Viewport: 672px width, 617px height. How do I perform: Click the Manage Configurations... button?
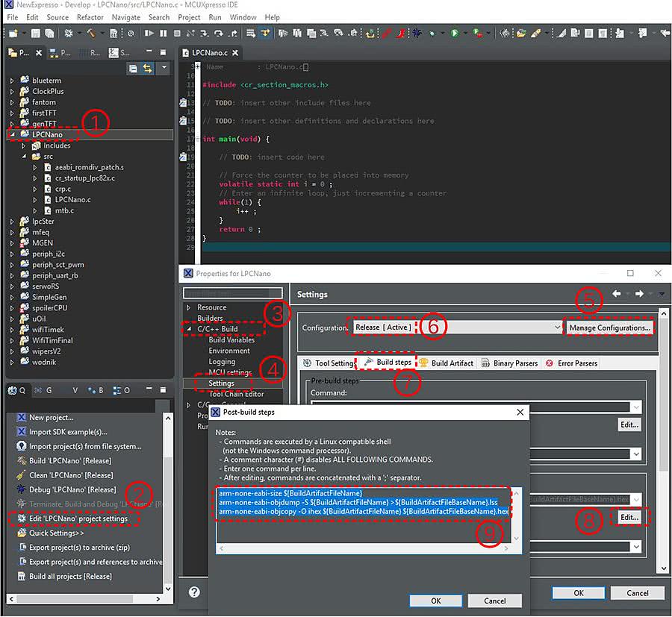[609, 328]
